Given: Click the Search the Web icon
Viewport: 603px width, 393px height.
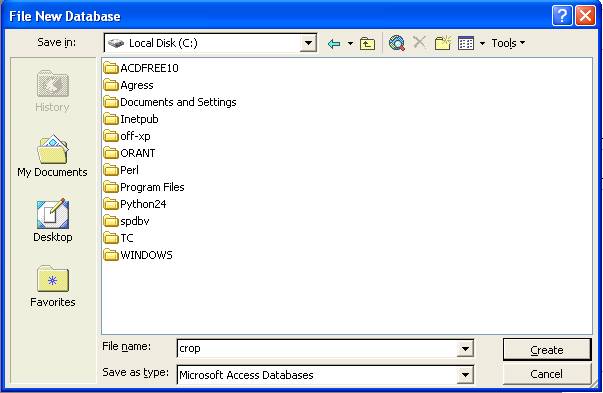Looking at the screenshot, I should point(396,43).
